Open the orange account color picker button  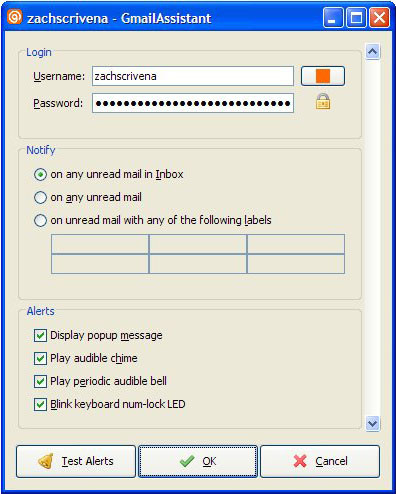(x=323, y=76)
